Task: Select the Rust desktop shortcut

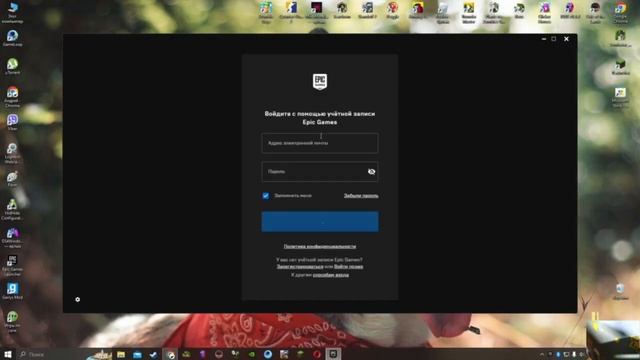Action: 519,10
